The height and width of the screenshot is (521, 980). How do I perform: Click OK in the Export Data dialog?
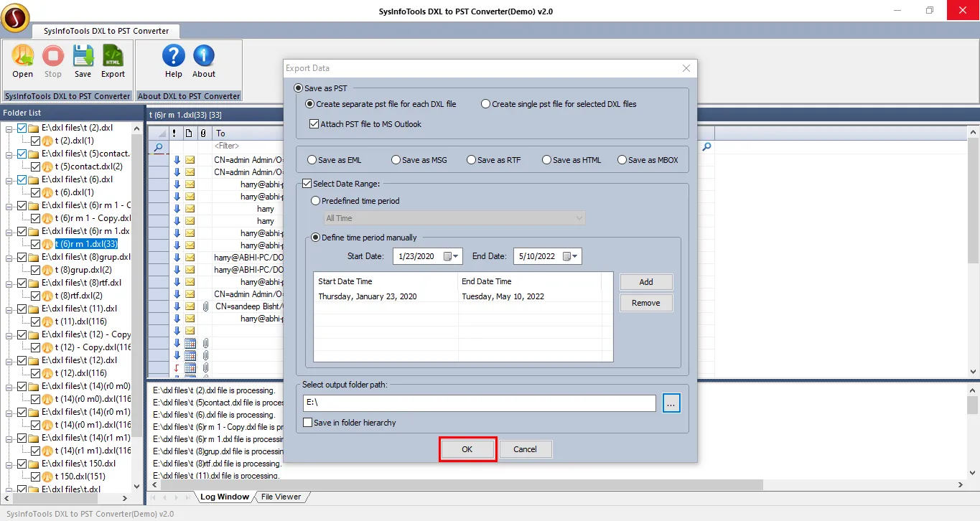click(467, 449)
